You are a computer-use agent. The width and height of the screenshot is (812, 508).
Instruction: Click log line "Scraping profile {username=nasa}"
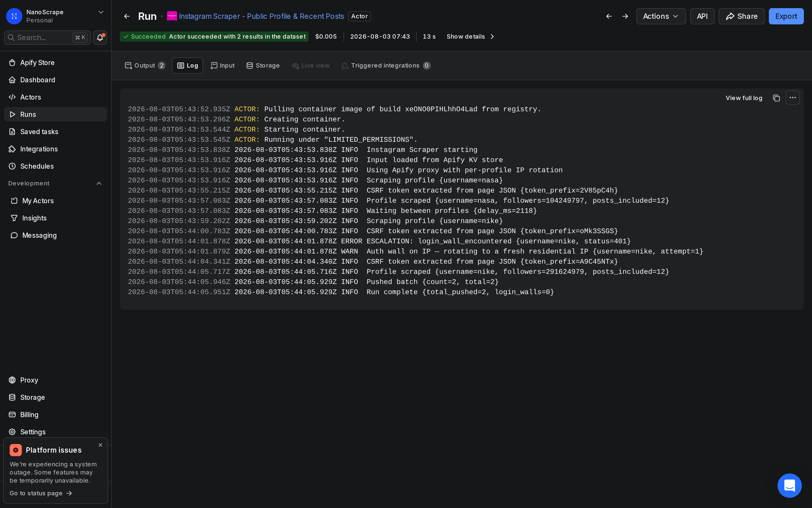[315, 180]
